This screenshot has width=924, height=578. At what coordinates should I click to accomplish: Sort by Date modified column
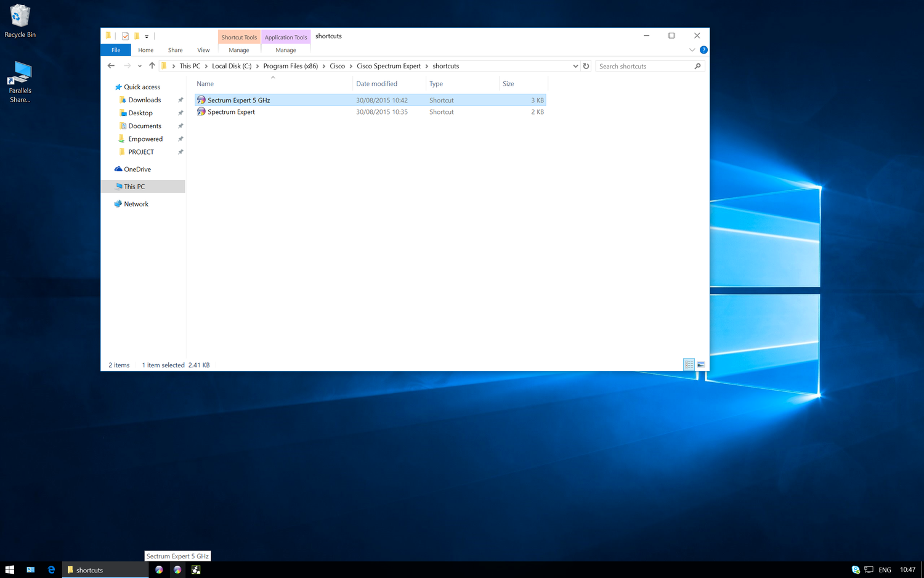tap(389, 84)
